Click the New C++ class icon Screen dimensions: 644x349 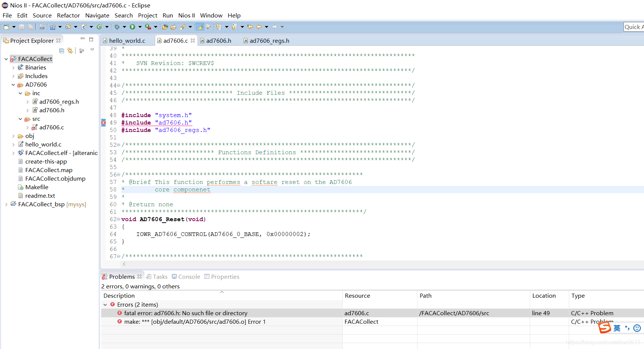pyautogui.click(x=99, y=27)
